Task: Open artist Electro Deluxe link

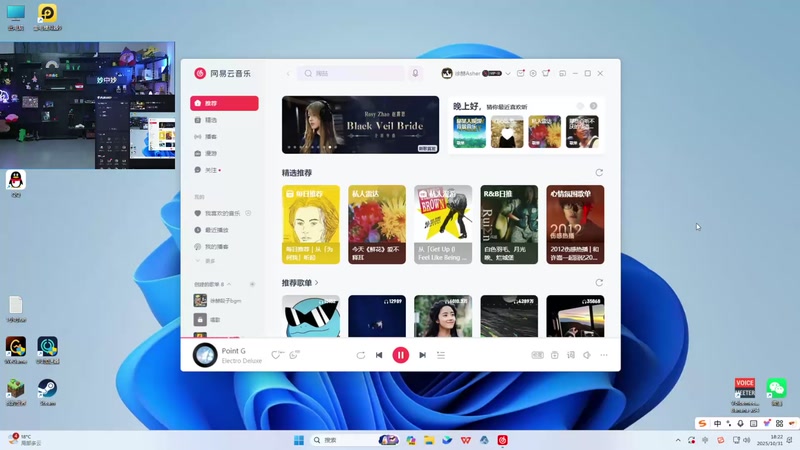Action: (x=242, y=361)
